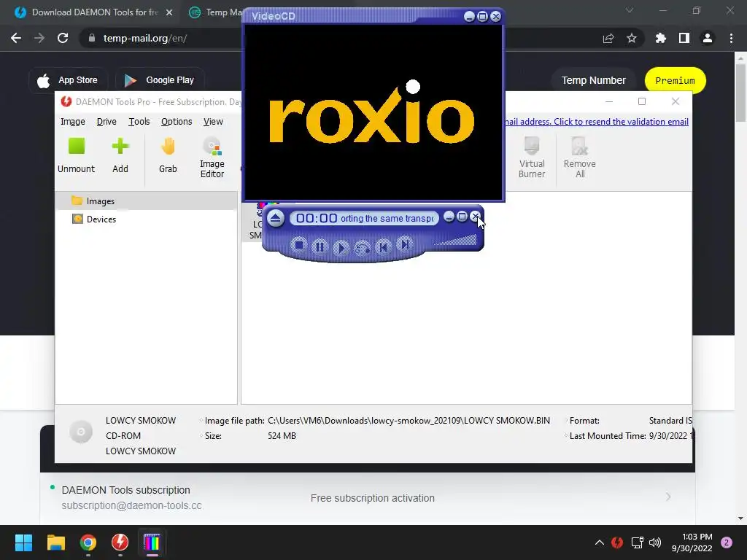Image resolution: width=747 pixels, height=560 pixels.
Task: Open Windows Start menu
Action: [23, 542]
